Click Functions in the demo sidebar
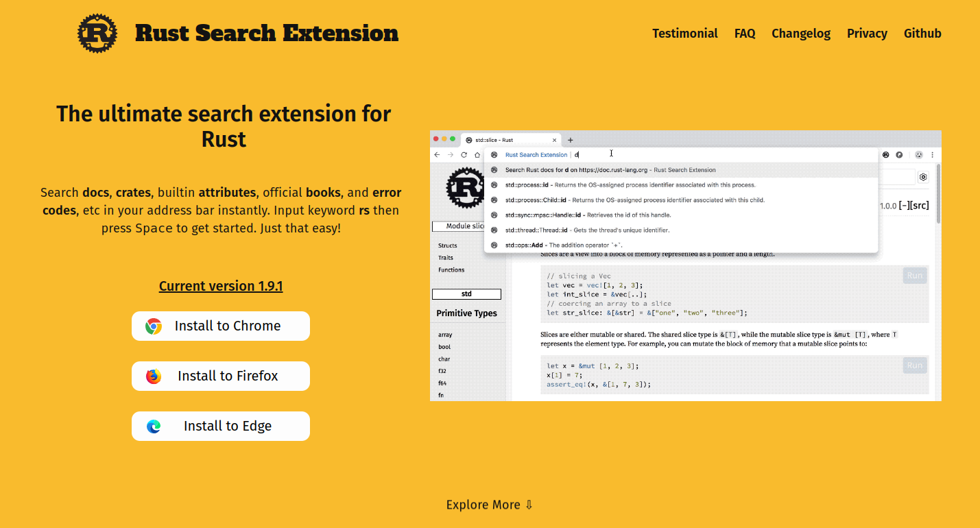The width and height of the screenshot is (980, 528). point(451,270)
